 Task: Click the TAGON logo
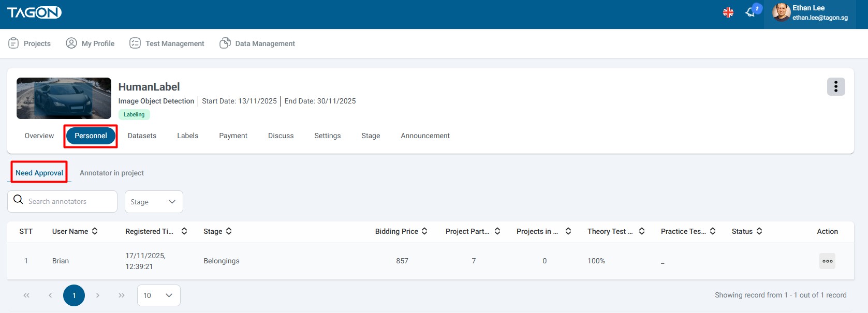(x=34, y=12)
